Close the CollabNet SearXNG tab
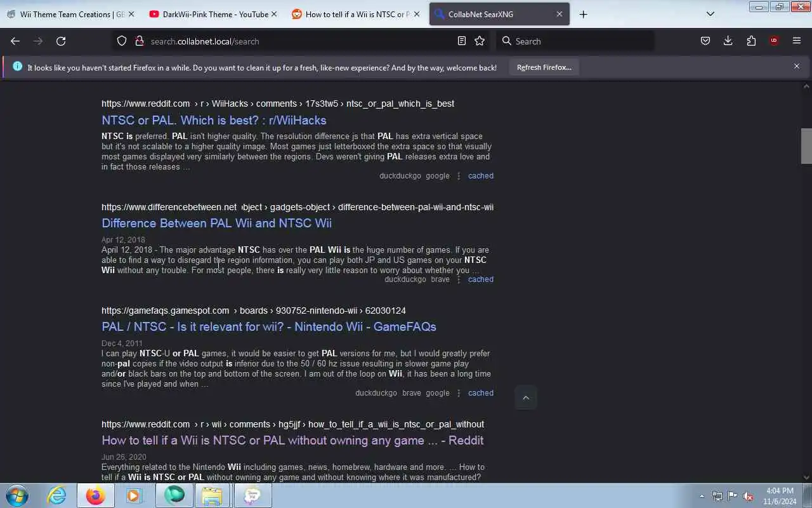The image size is (812, 508). [560, 14]
